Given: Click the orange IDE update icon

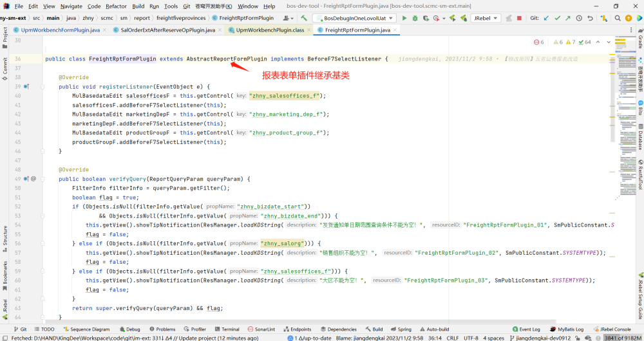Looking at the screenshot, I should click(629, 18).
